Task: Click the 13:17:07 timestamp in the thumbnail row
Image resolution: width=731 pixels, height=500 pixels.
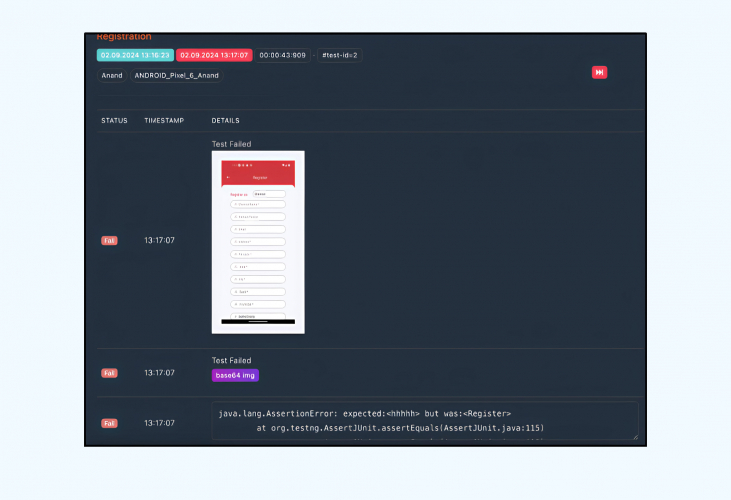Action: coord(159,240)
